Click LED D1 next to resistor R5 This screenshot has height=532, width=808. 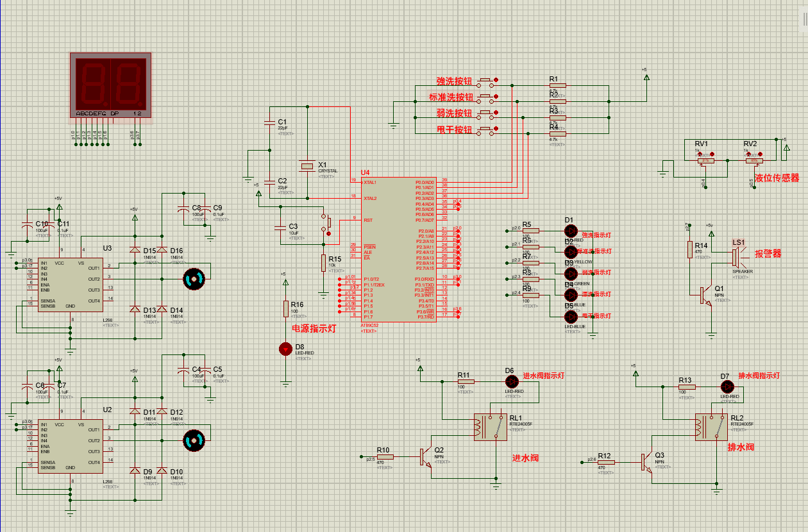(570, 230)
